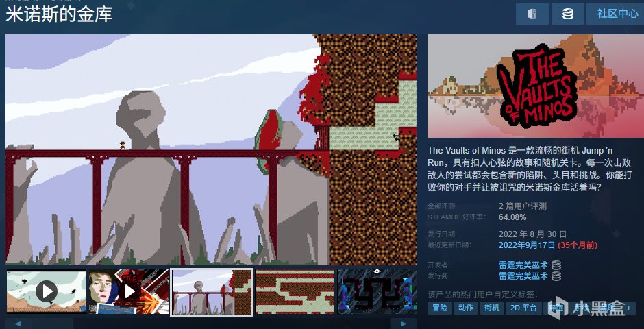This screenshot has width=644, height=329.
Task: Click the 64.08% SteamDB rating value
Action: 512,217
